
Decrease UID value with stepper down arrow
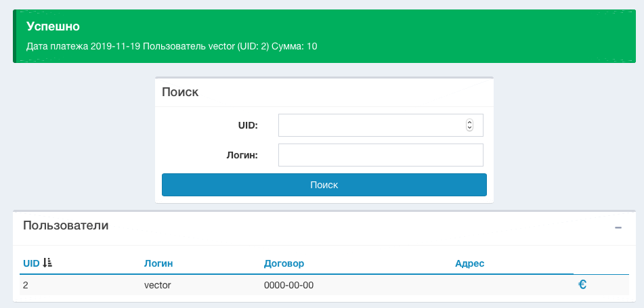point(469,128)
